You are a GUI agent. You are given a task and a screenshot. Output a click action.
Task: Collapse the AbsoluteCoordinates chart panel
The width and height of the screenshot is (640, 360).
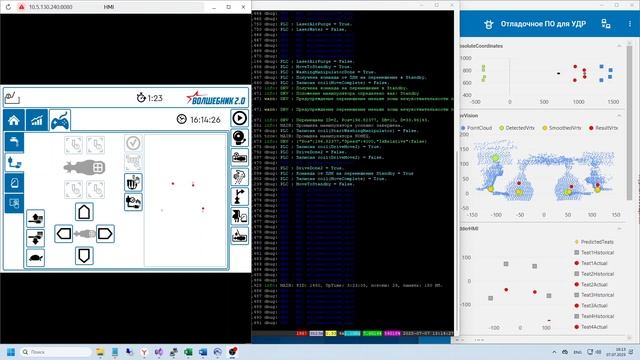(619, 46)
